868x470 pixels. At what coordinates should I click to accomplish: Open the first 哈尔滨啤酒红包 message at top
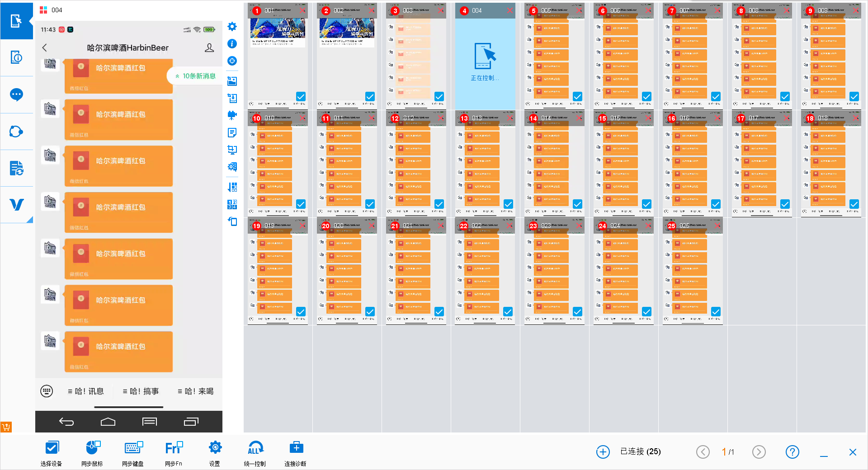coord(118,76)
